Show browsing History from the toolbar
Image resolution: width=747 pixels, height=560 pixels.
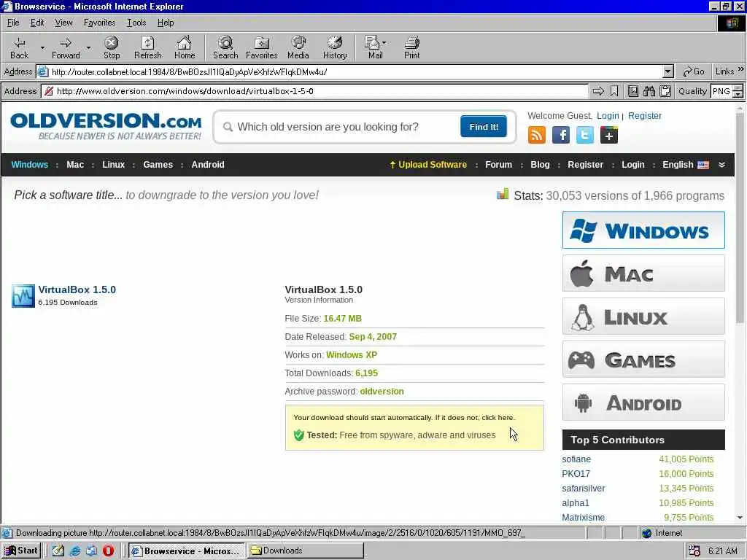click(x=335, y=47)
